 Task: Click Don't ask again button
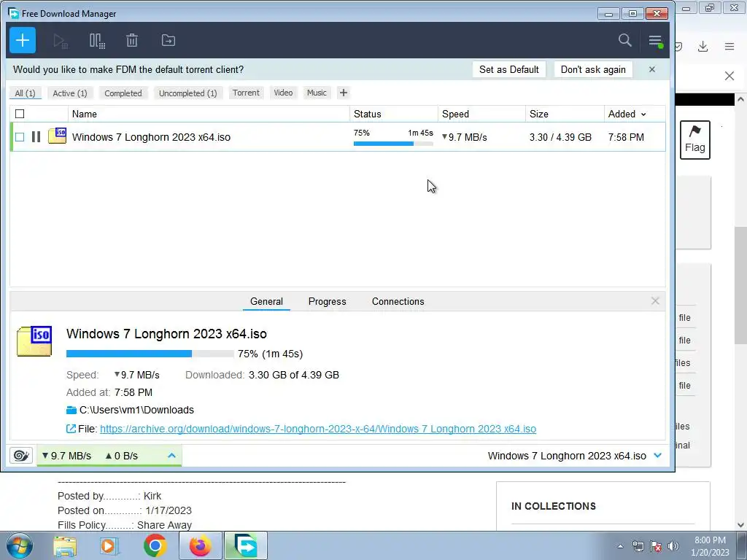[593, 69]
